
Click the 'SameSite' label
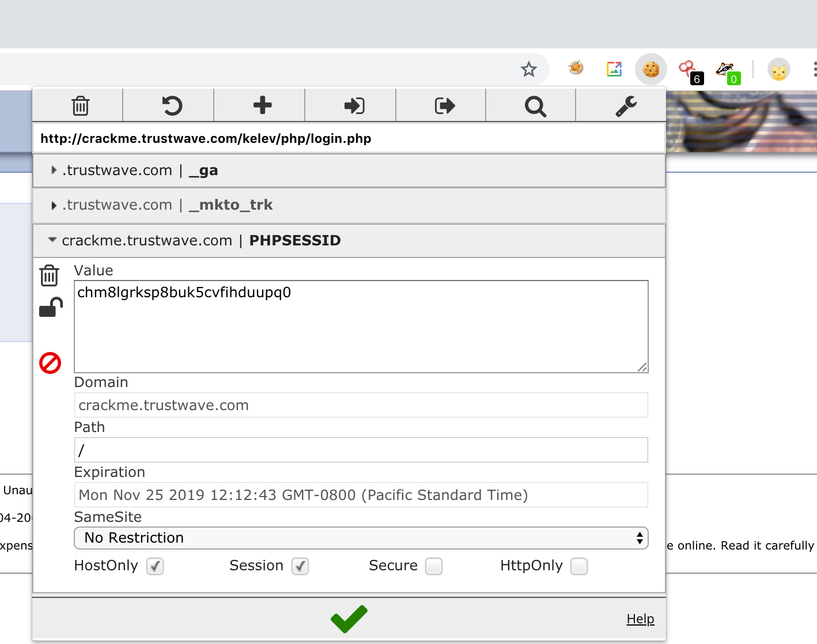[108, 517]
